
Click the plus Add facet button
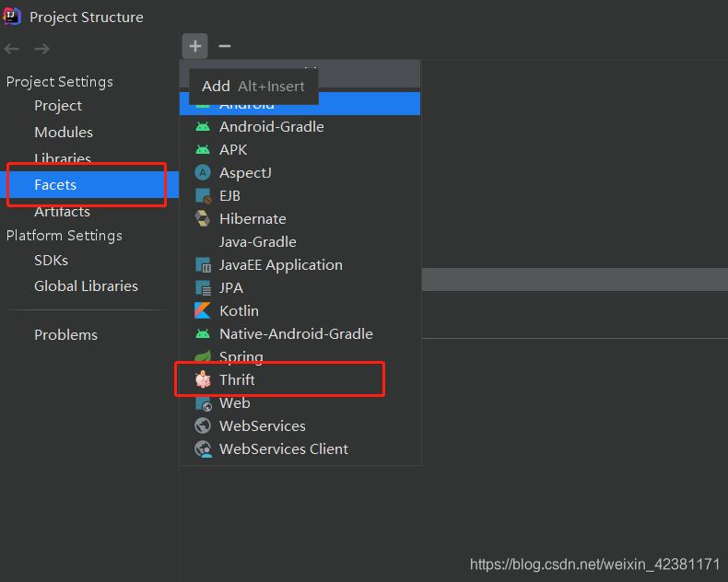[195, 46]
